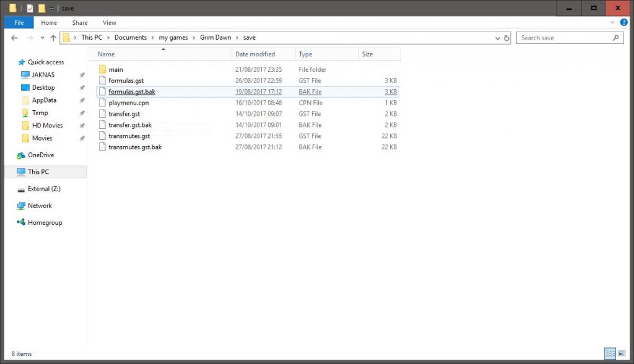
Task: Open the File menu
Action: (x=19, y=23)
